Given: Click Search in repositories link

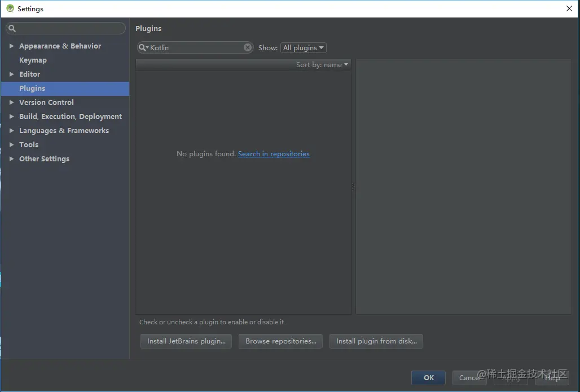Looking at the screenshot, I should pos(274,154).
